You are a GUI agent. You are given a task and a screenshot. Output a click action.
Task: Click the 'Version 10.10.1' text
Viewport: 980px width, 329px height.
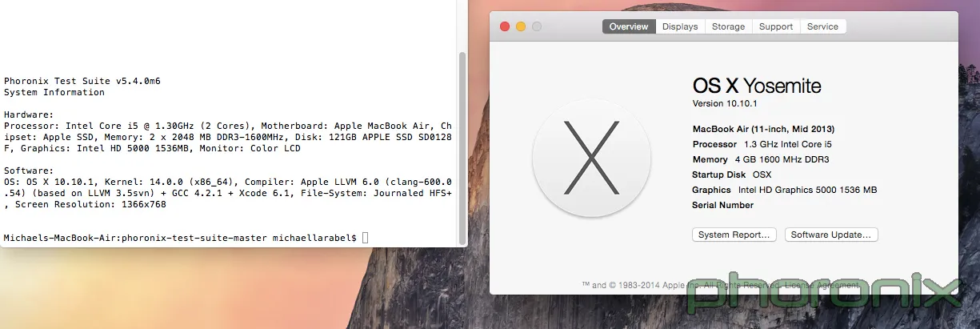(725, 104)
